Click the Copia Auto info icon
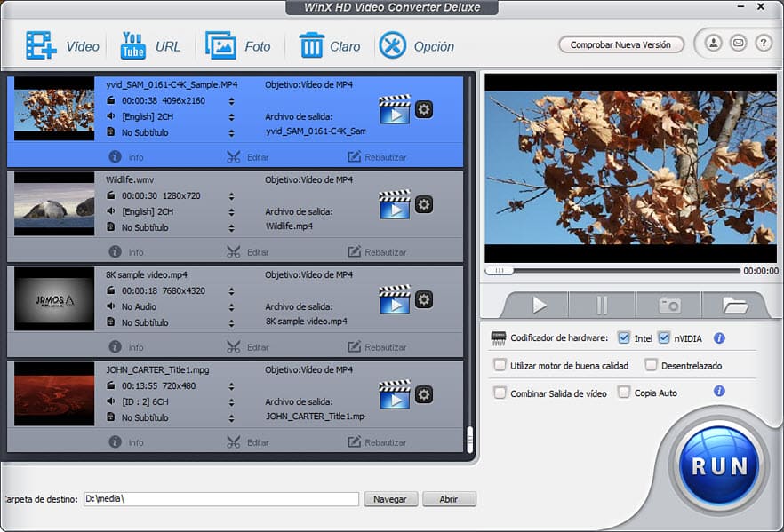This screenshot has height=532, width=784. coord(719,391)
